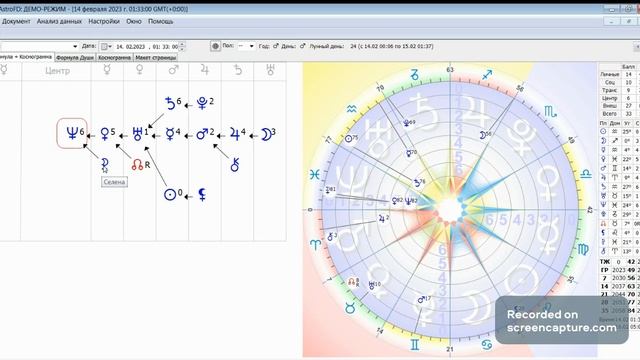
Task: Click the Транс row in the score table
Action: 618,90
